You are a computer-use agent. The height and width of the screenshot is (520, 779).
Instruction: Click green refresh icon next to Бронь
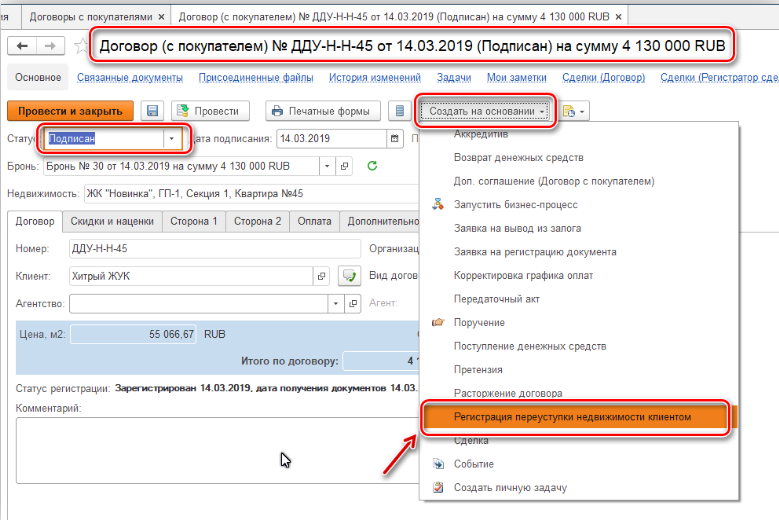coord(373,166)
